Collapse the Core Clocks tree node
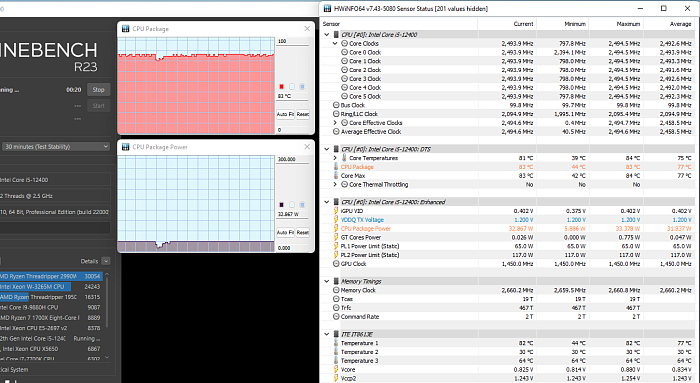This screenshot has width=700, height=383. coord(335,43)
